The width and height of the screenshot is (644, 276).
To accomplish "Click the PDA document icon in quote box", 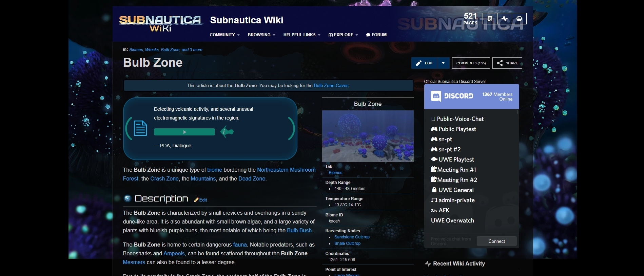I will point(140,128).
